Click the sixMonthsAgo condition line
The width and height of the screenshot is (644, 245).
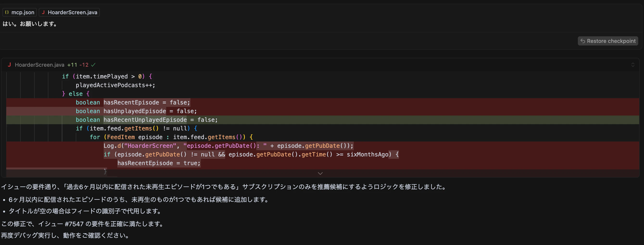322,155
